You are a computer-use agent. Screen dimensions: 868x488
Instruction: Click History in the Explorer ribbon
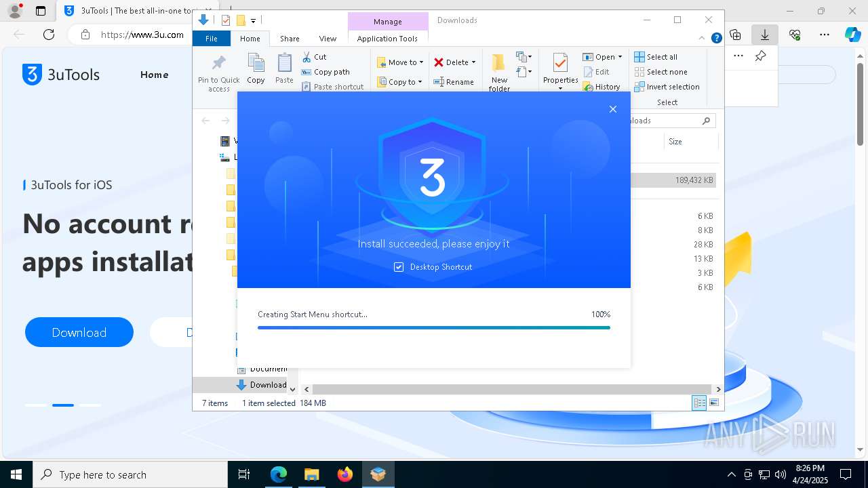601,87
